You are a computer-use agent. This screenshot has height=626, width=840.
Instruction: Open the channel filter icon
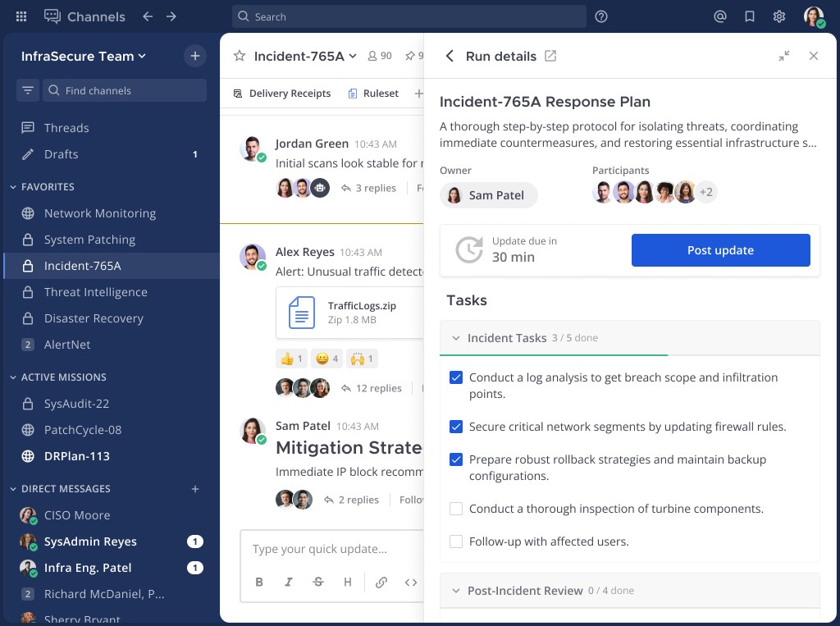[x=28, y=90]
